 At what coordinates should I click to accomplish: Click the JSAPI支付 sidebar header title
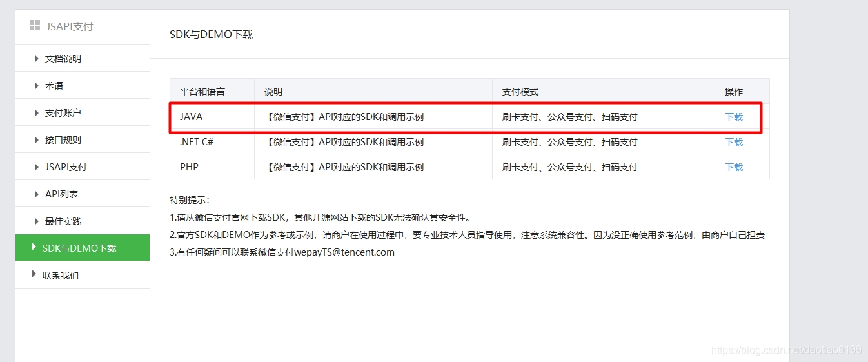click(70, 26)
